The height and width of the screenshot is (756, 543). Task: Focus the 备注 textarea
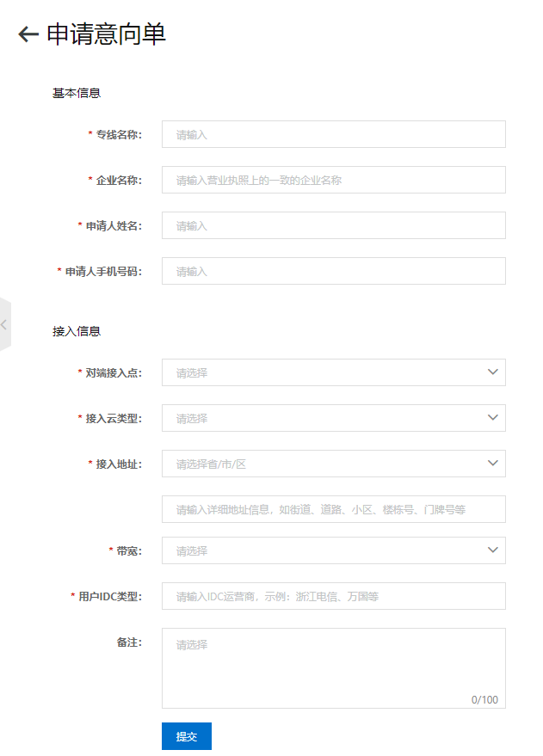point(334,668)
